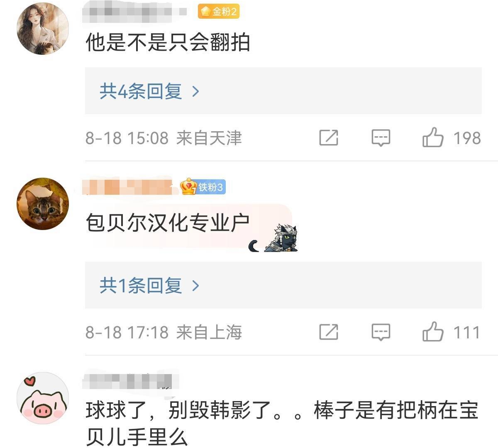Image resolution: width=498 pixels, height=448 pixels.
Task: Tap chevron next to 共1条回复
Action: pyautogui.click(x=196, y=286)
